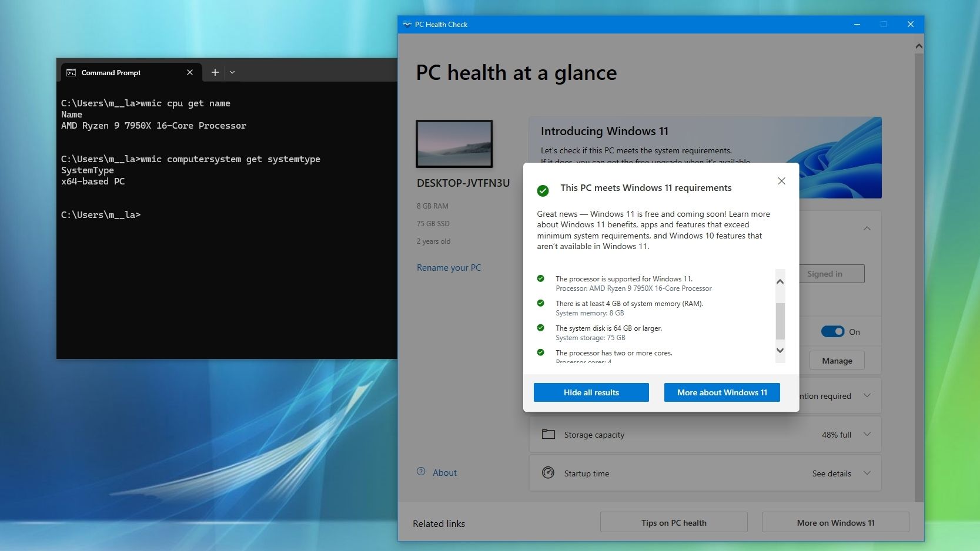This screenshot has height=551, width=980.
Task: Open More on Windows 11 link button
Action: pos(835,522)
